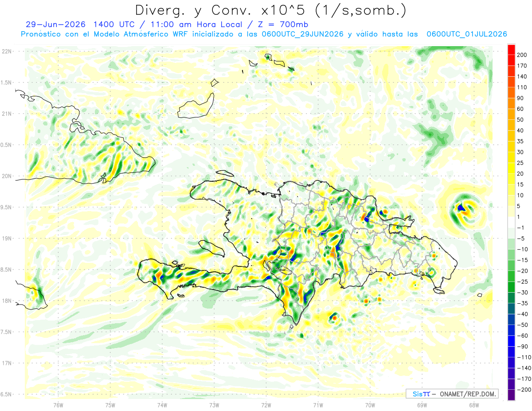Click the '-50' value on the color scale

(523, 325)
